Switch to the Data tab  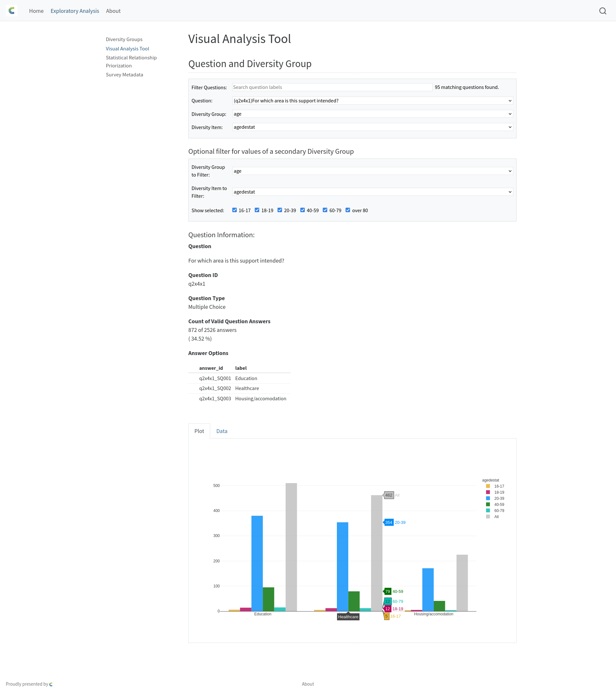coord(222,431)
